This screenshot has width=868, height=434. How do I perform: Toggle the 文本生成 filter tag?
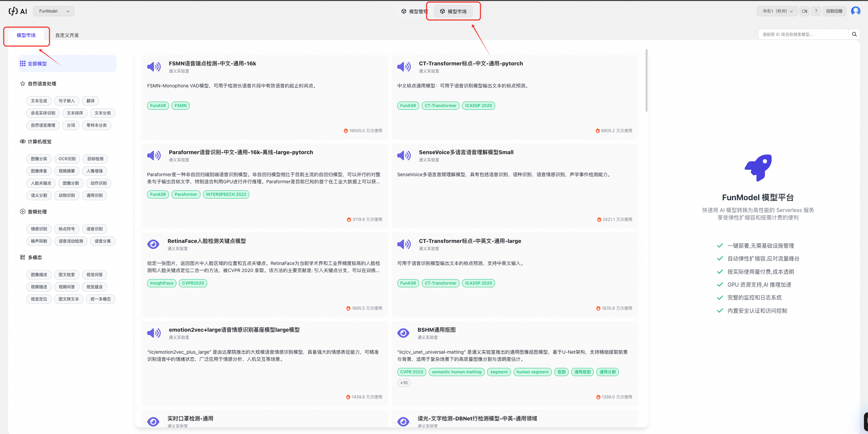tap(39, 101)
